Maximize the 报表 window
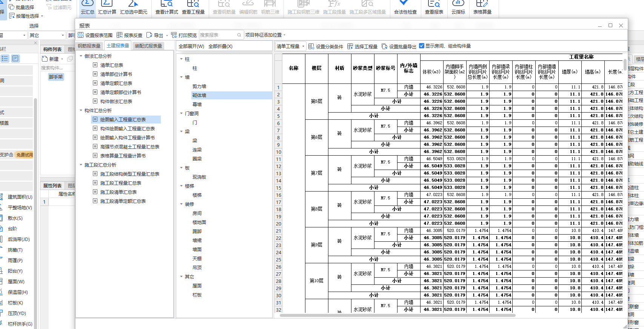644x329 pixels. tap(610, 25)
